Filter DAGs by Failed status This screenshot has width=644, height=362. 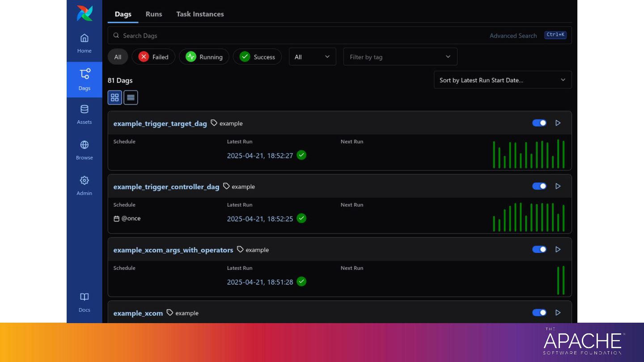point(153,57)
